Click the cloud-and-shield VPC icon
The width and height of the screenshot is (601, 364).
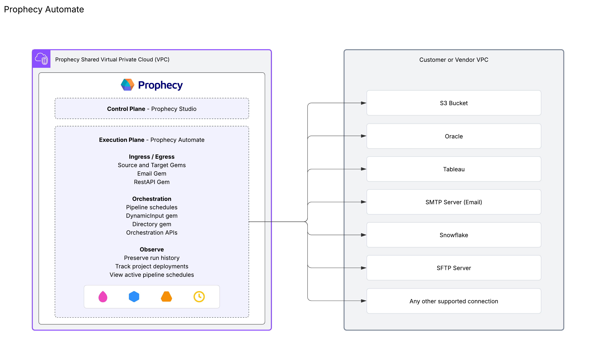tap(42, 59)
